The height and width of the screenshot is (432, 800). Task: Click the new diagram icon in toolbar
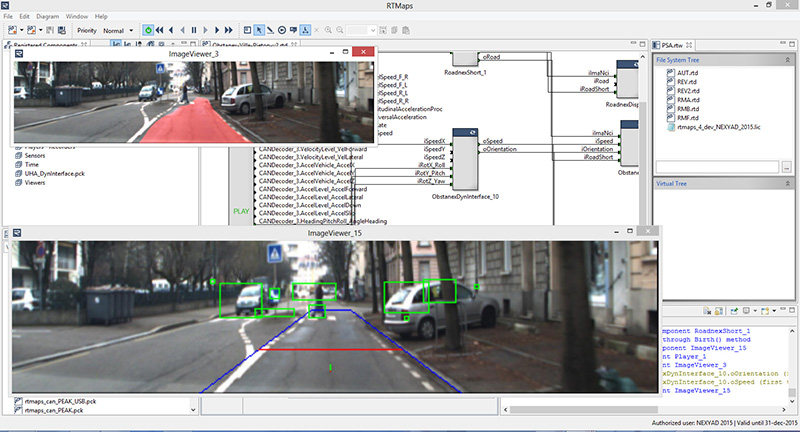coord(12,31)
